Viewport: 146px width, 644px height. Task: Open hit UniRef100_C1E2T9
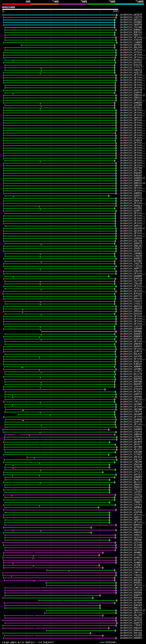coord(131,17)
